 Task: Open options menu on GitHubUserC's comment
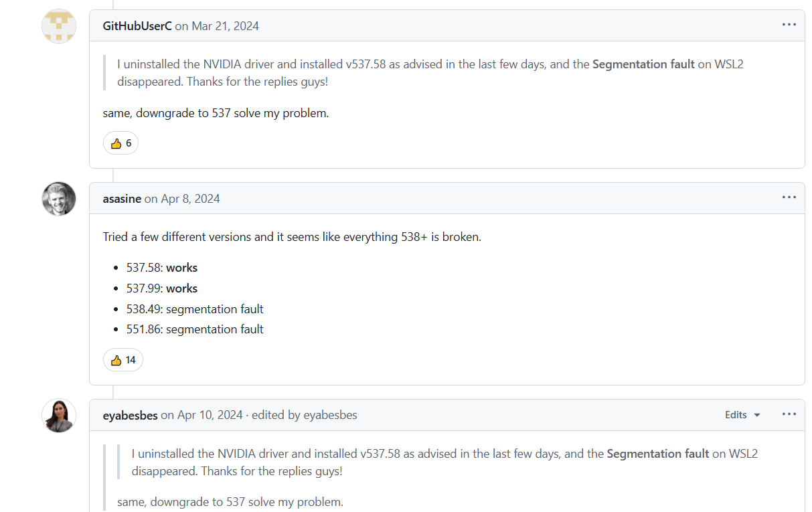789,25
